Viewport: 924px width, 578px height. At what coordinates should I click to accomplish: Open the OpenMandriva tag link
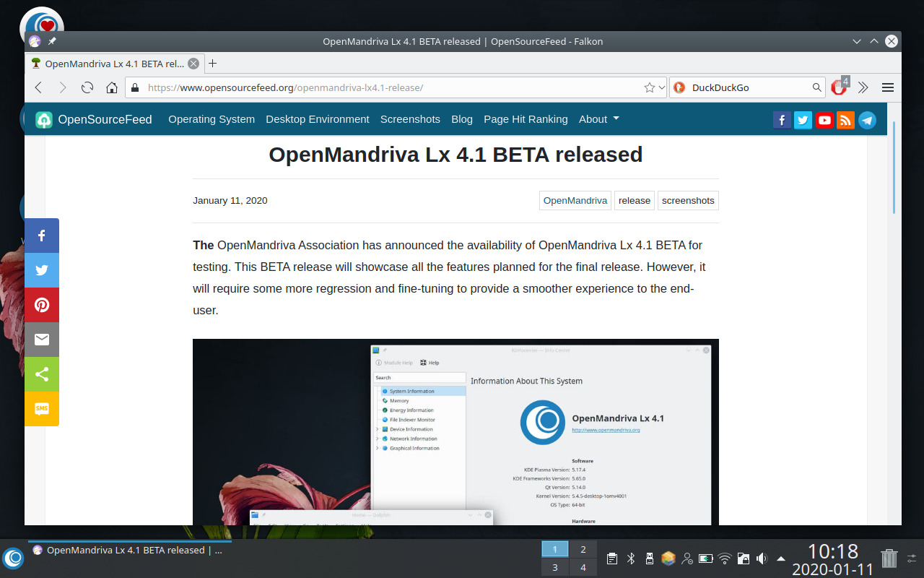[575, 200]
